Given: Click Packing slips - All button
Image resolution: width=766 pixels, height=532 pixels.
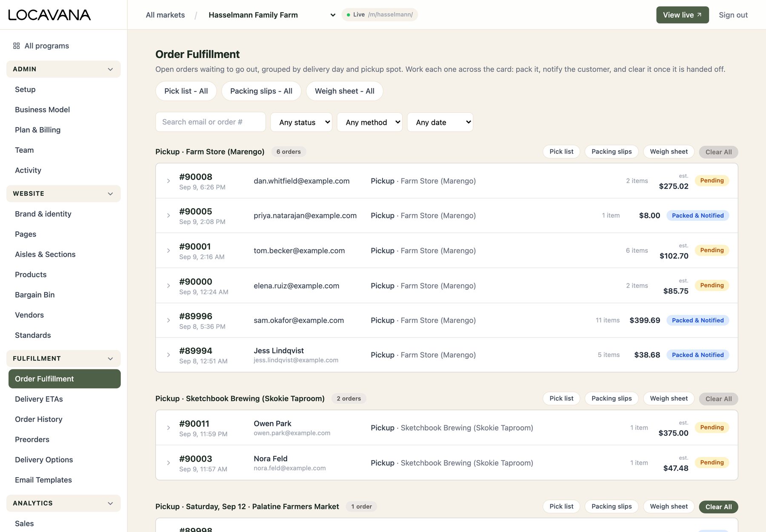Looking at the screenshot, I should click(261, 91).
